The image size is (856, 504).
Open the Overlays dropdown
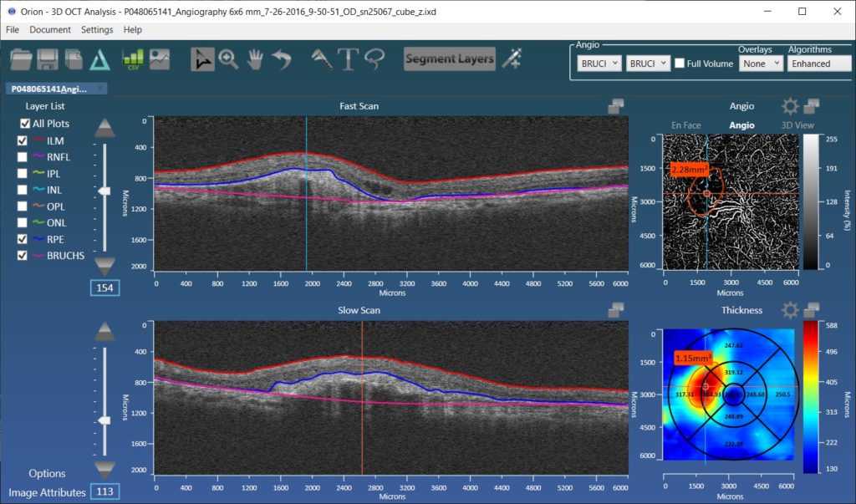760,62
